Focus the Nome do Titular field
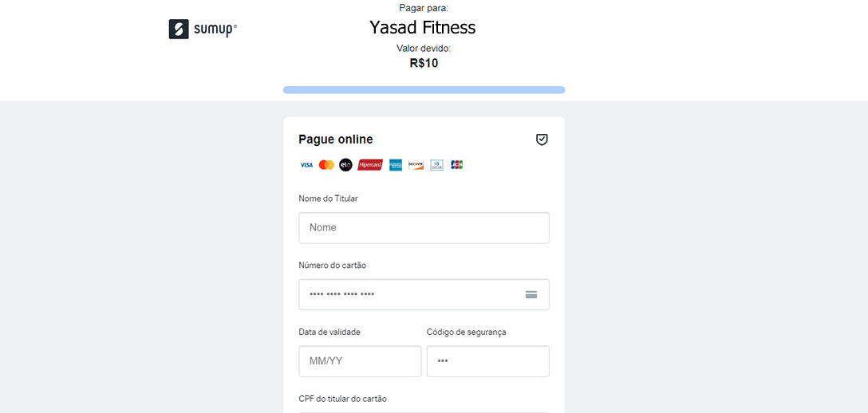 pos(424,228)
